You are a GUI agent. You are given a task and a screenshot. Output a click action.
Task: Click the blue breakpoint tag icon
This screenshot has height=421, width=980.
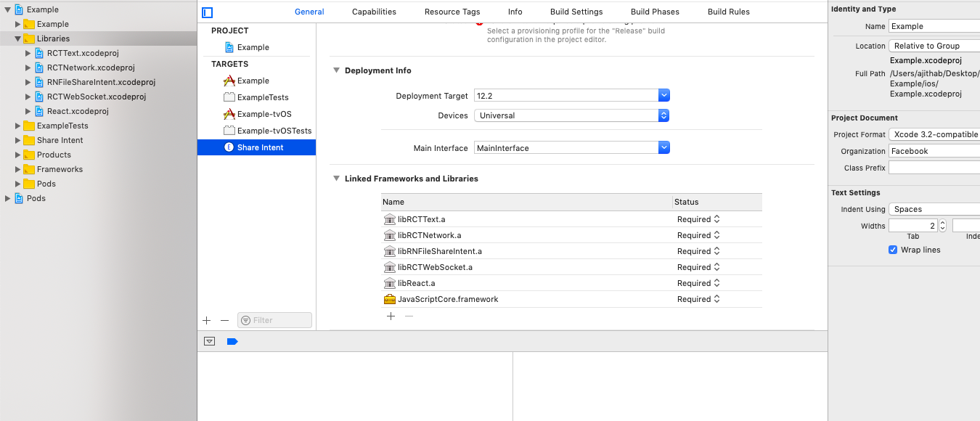[232, 341]
